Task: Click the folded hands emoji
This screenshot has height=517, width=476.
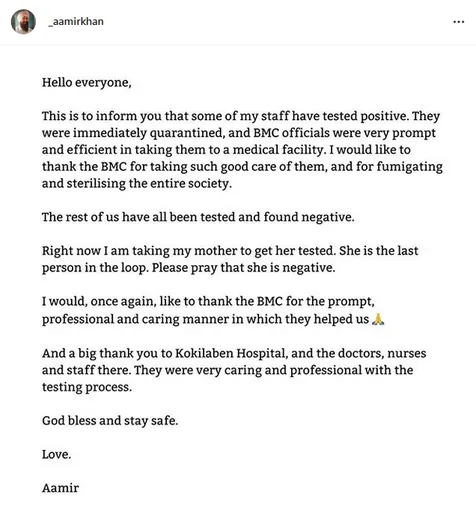Action: coord(378,319)
